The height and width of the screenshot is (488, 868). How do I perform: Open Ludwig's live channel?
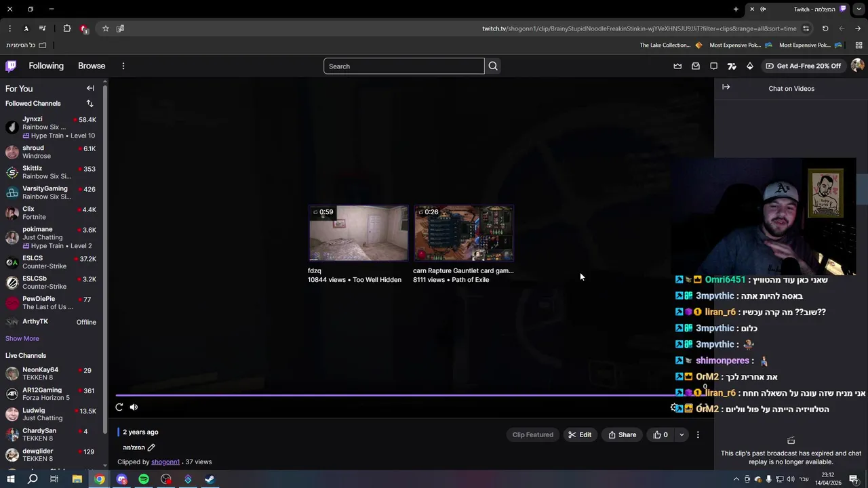pyautogui.click(x=51, y=414)
